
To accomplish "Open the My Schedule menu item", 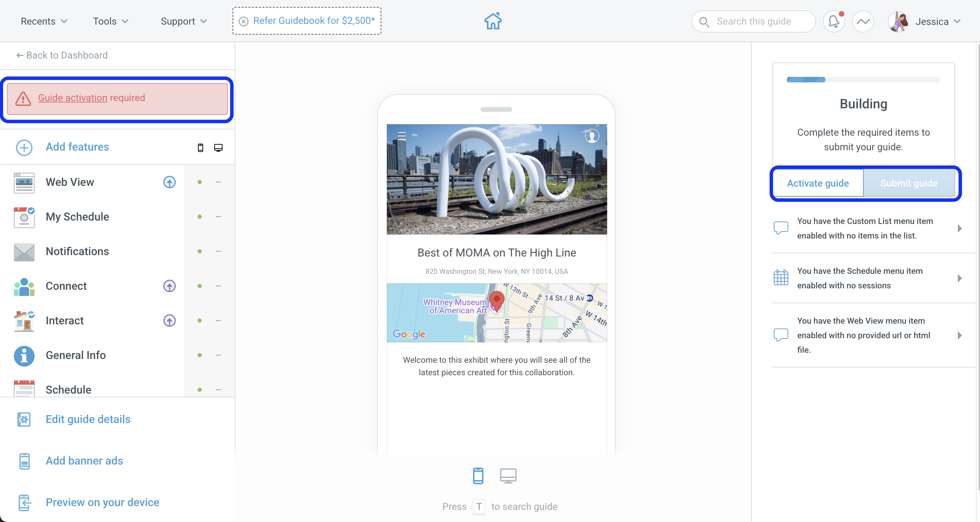I will point(77,217).
